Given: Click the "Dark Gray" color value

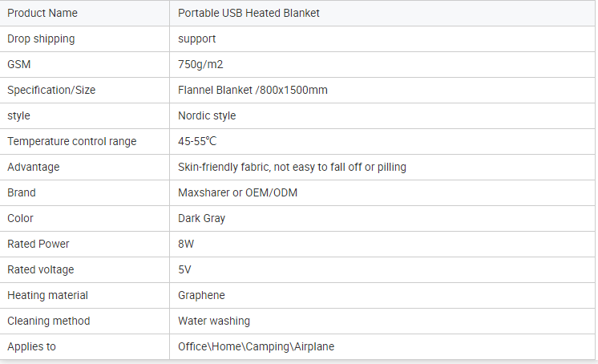Looking at the screenshot, I should tap(202, 218).
